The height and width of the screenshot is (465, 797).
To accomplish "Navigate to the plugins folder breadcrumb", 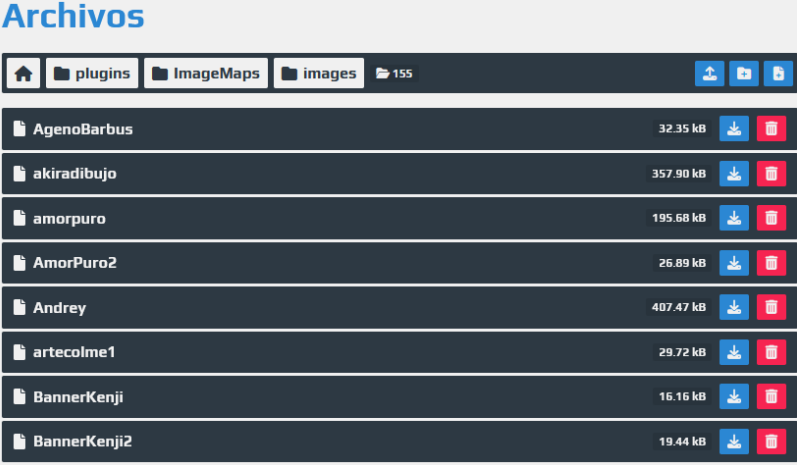I will [92, 73].
